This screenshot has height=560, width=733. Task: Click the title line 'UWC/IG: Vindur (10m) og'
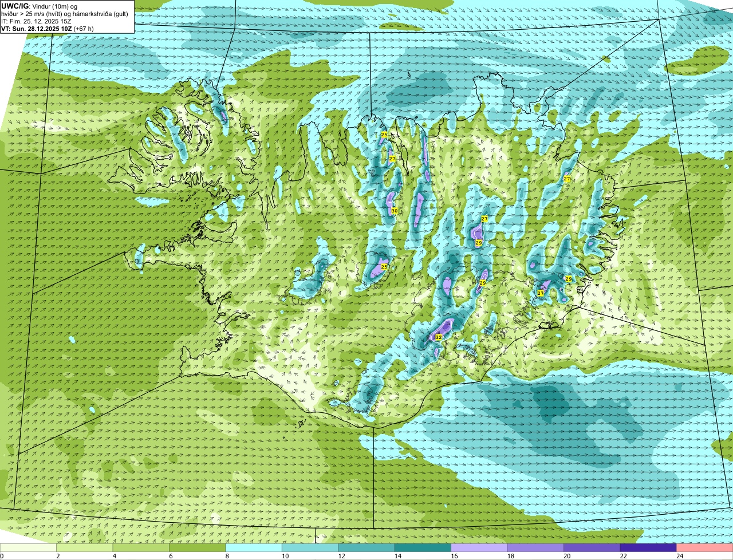click(40, 6)
